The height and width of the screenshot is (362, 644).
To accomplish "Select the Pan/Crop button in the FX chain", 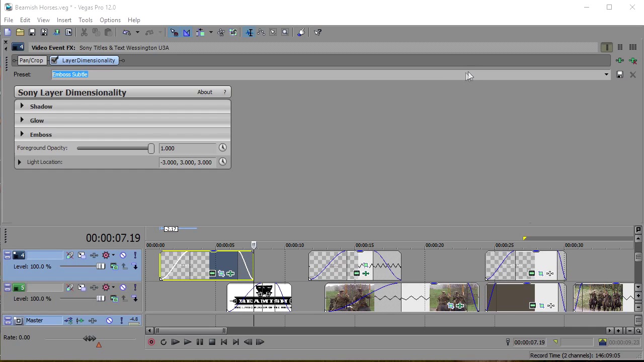I will click(x=31, y=60).
